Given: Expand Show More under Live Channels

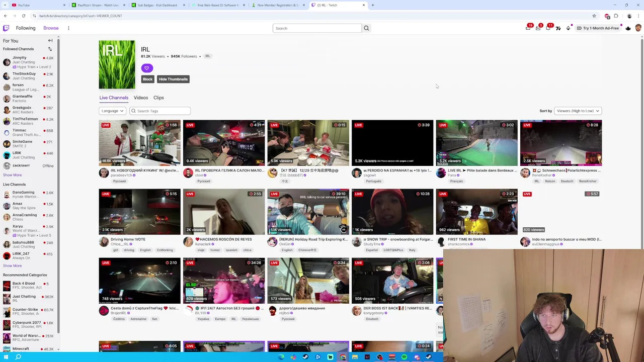Looking at the screenshot, I should pos(12,265).
